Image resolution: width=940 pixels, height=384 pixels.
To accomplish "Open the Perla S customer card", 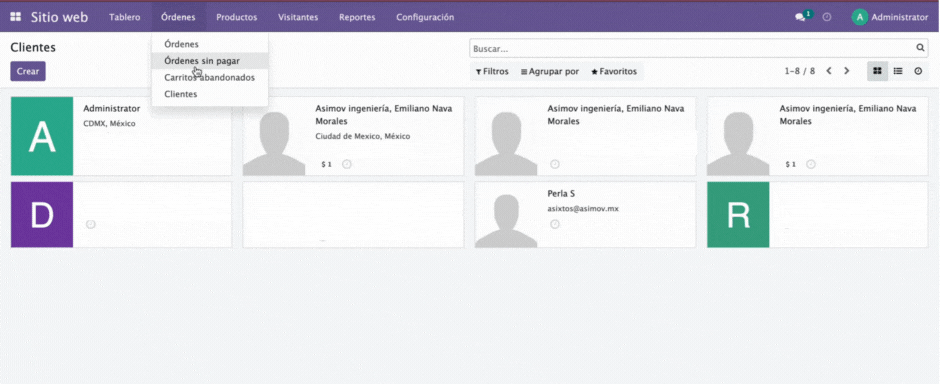I will (x=585, y=214).
